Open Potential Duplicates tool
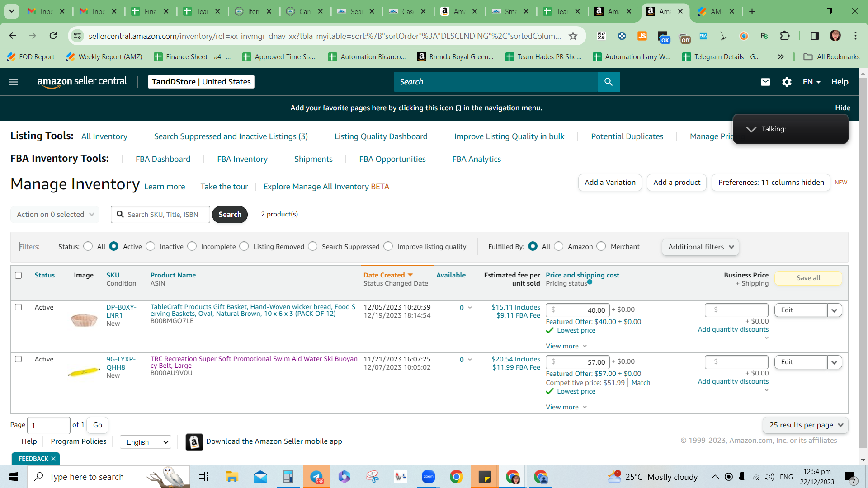 click(627, 136)
